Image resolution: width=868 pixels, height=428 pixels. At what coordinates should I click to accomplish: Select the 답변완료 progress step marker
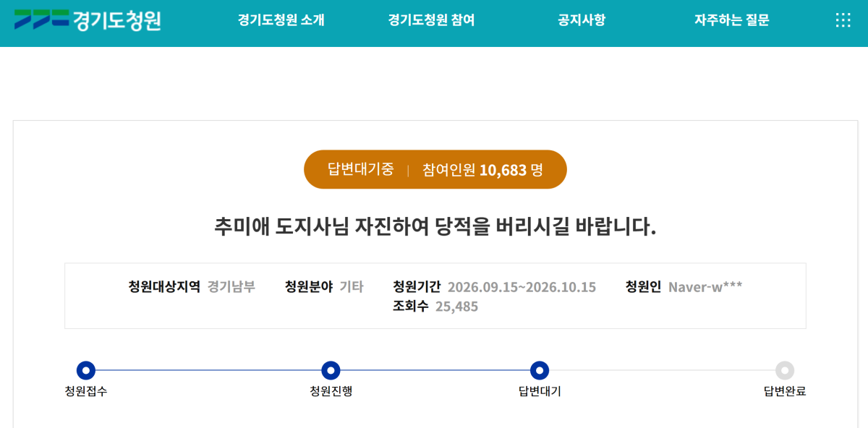coord(785,371)
